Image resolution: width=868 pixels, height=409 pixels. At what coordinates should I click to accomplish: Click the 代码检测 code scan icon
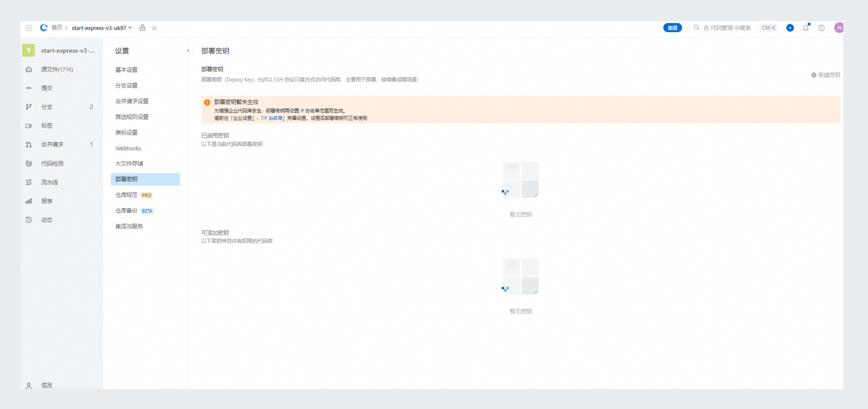[x=29, y=163]
